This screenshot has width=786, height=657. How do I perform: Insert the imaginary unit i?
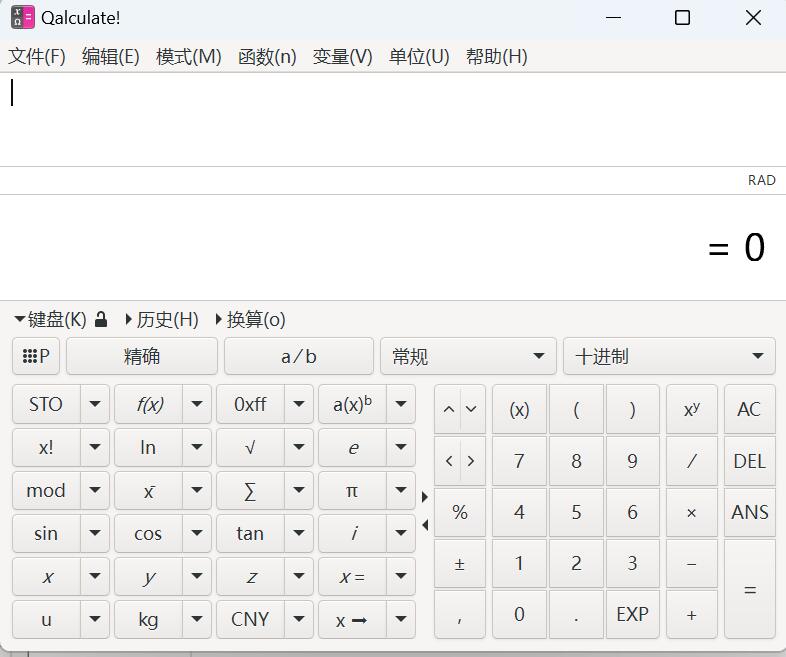(352, 533)
